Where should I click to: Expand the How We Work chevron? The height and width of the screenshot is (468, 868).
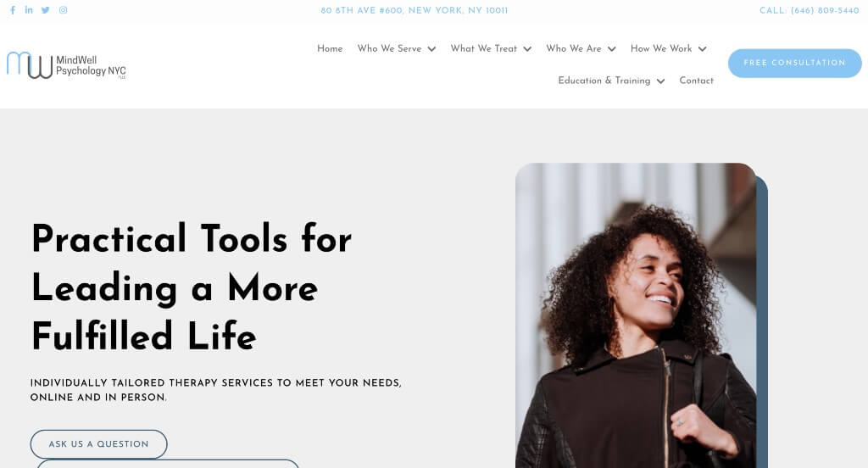click(703, 49)
